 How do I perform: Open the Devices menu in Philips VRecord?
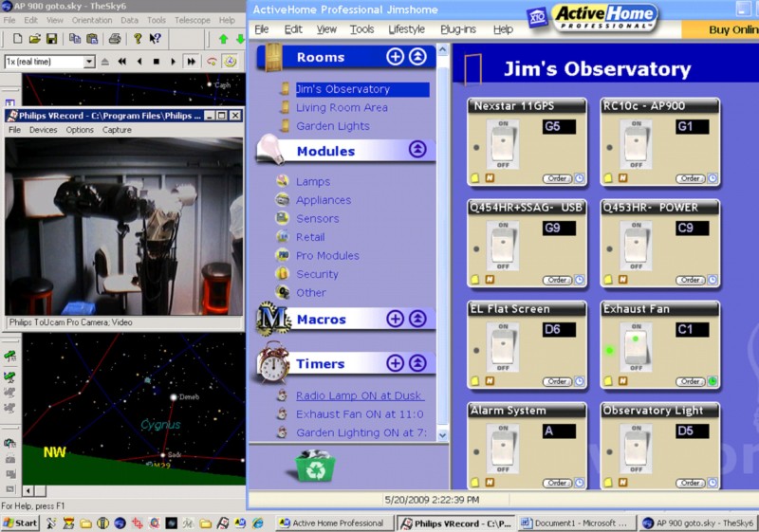click(x=43, y=130)
